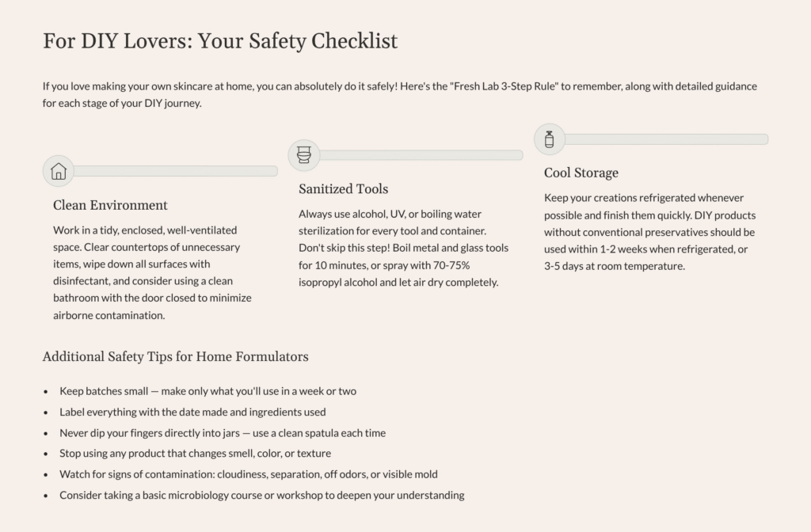811x532 pixels.
Task: Click the "Never dip your fingers" tip
Action: point(223,433)
